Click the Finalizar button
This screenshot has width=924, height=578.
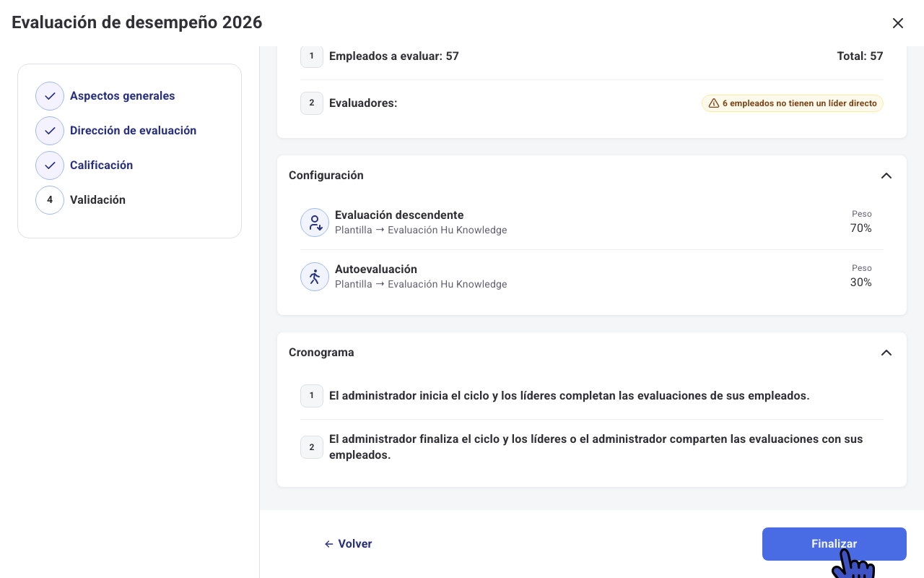pos(834,544)
